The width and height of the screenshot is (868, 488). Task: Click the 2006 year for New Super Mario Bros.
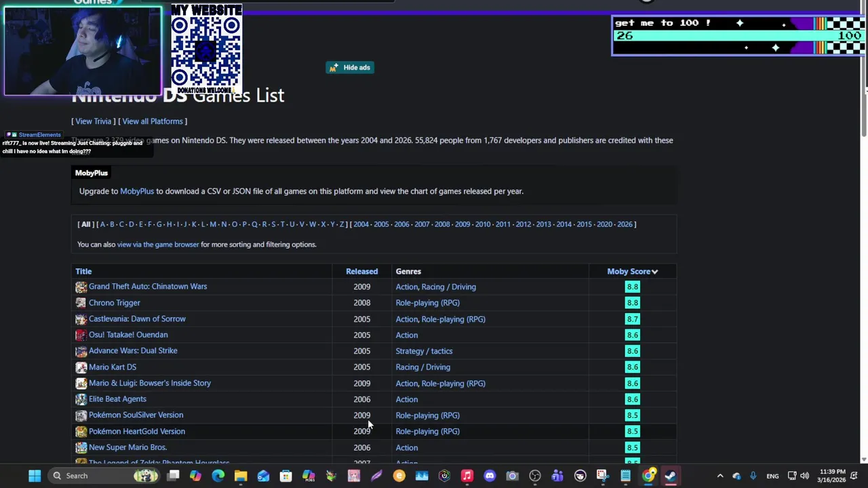click(x=361, y=448)
